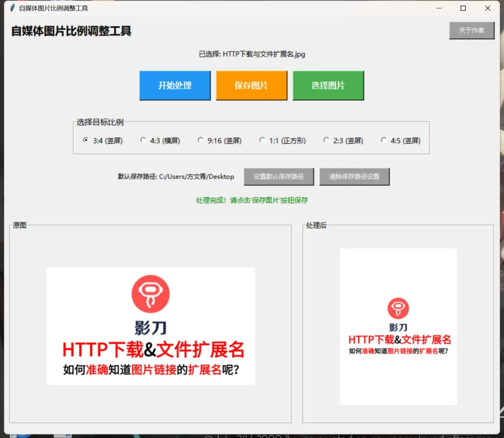Click the default save path C:/Users/方文青/Desktop

196,177
